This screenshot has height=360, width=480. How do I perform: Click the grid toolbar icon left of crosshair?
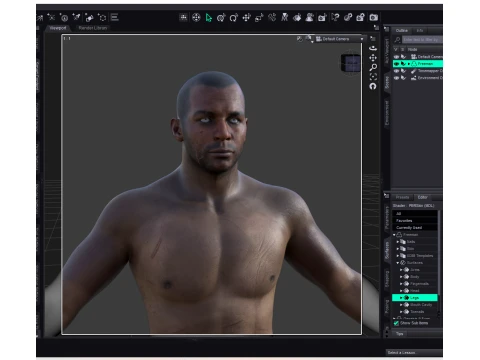click(183, 18)
